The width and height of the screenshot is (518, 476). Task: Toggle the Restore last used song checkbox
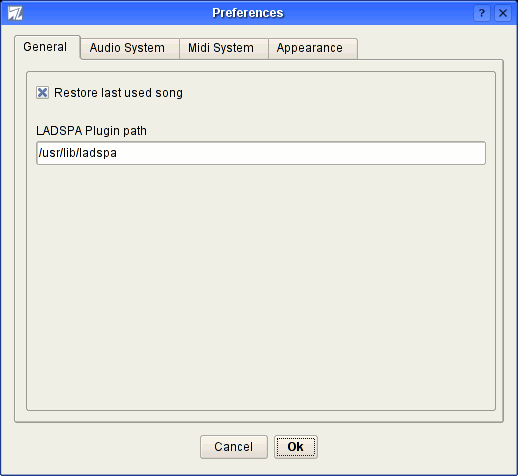[x=43, y=93]
